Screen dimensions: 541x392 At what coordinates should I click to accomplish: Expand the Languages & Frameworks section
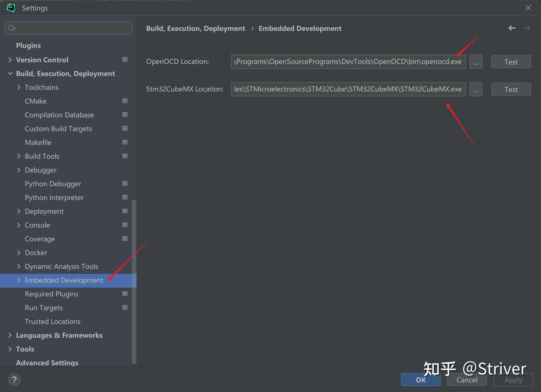pos(10,335)
